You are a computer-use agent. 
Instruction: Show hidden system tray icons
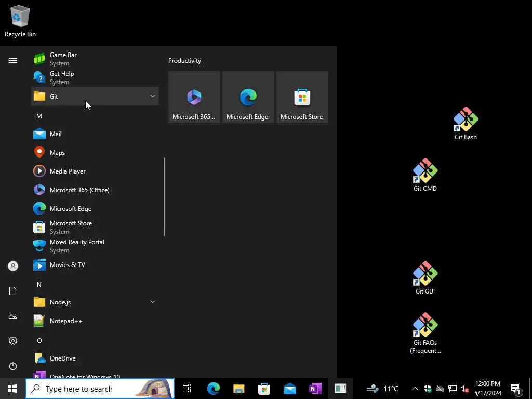click(x=415, y=389)
